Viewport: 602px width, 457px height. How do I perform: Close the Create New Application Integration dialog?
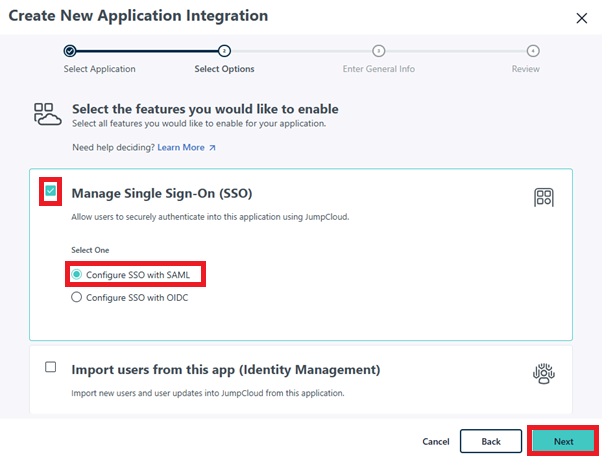pyautogui.click(x=582, y=18)
